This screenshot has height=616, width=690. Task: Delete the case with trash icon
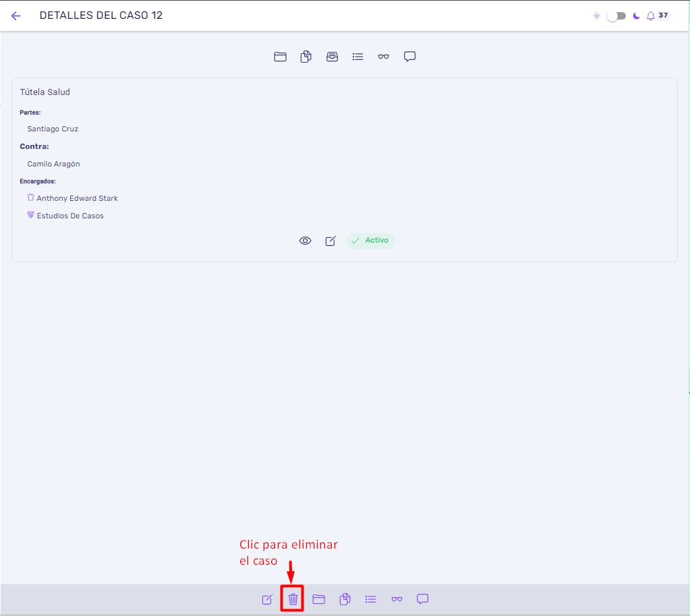[293, 599]
